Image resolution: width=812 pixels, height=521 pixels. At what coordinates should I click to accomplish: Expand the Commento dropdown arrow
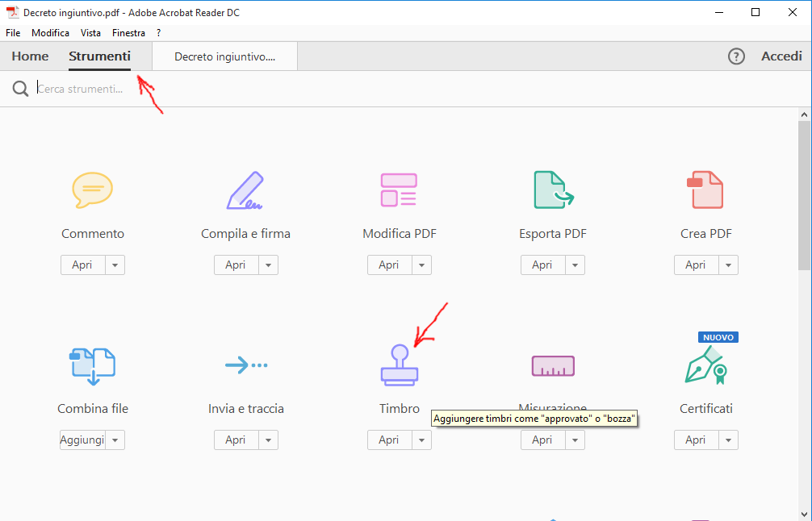pos(115,265)
